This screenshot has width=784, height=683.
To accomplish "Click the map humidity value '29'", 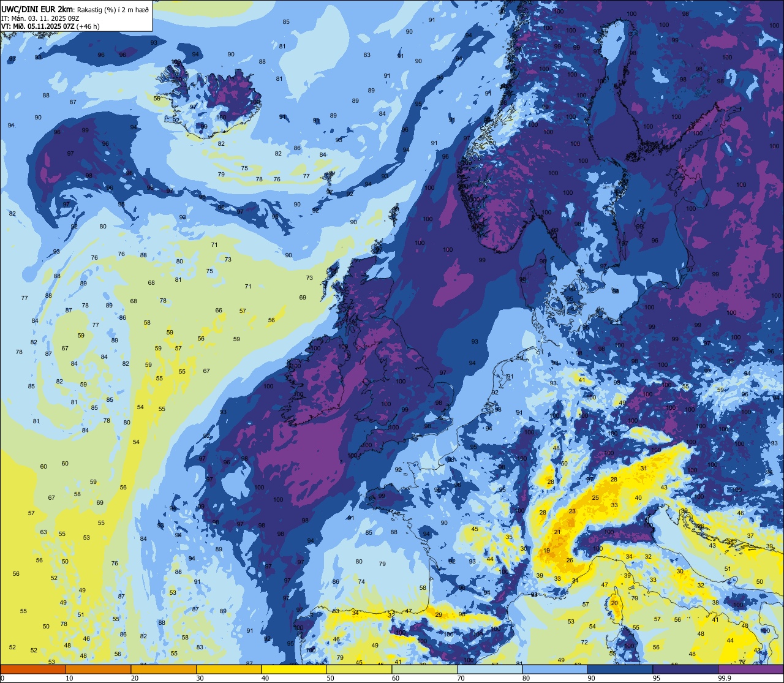I will click(x=438, y=615).
